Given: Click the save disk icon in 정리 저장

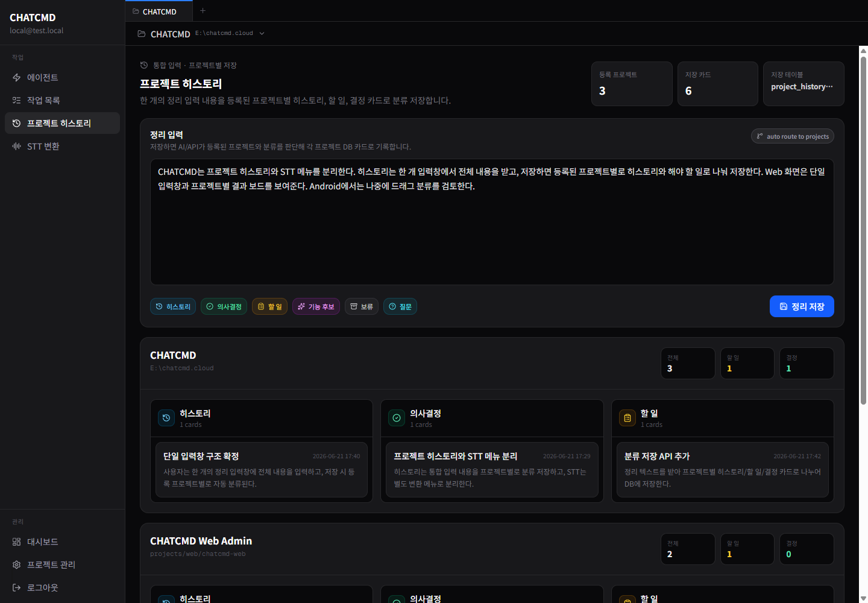Looking at the screenshot, I should (784, 306).
